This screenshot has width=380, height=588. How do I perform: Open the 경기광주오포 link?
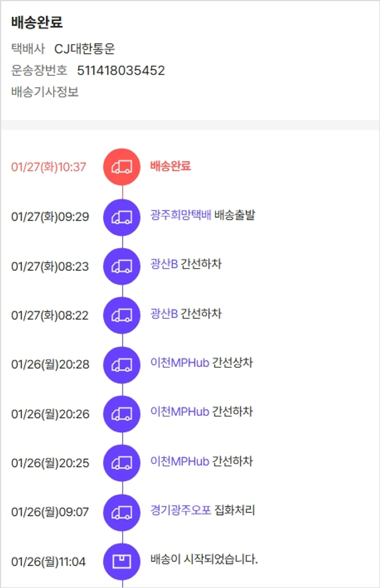point(180,511)
